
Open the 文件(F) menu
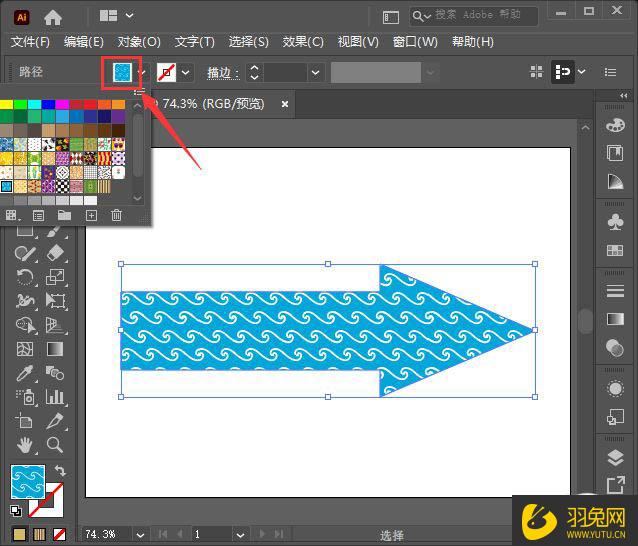pyautogui.click(x=30, y=41)
